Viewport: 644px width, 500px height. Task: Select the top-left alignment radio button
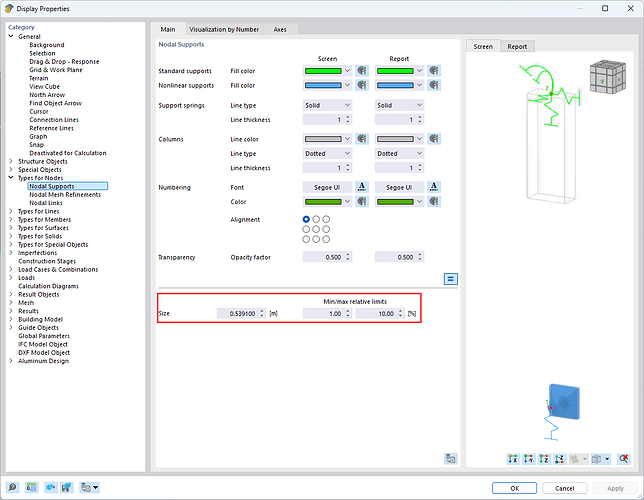point(306,219)
